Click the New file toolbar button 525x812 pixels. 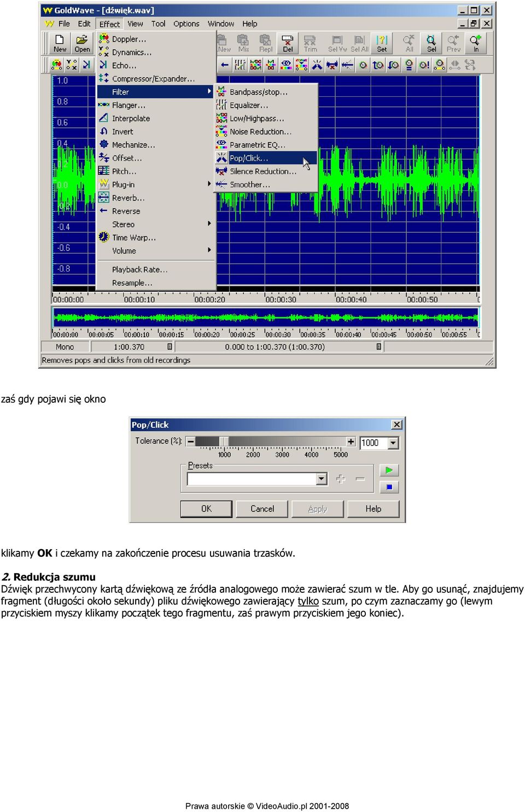[60, 43]
